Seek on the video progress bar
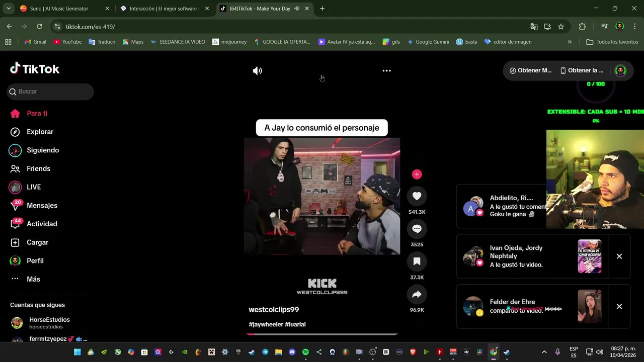Viewport: 644px width, 362px height. pyautogui.click(x=322, y=334)
